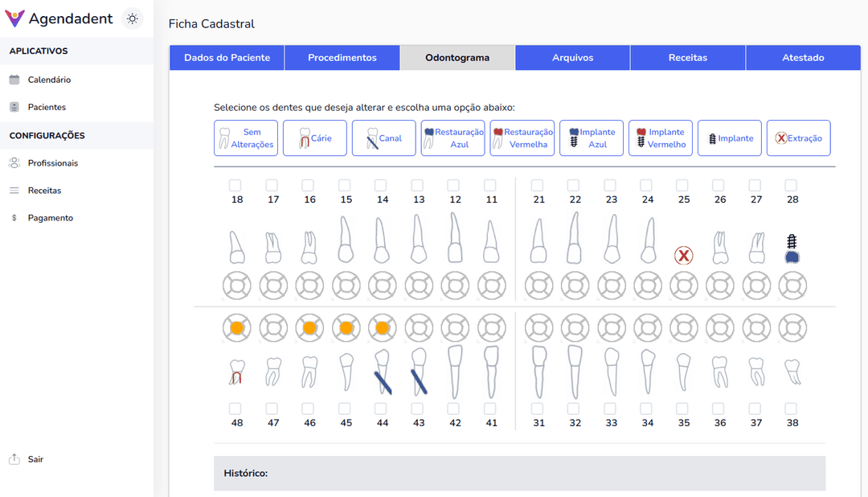Select the Restauração Azul option
868x497 pixels.
(453, 138)
